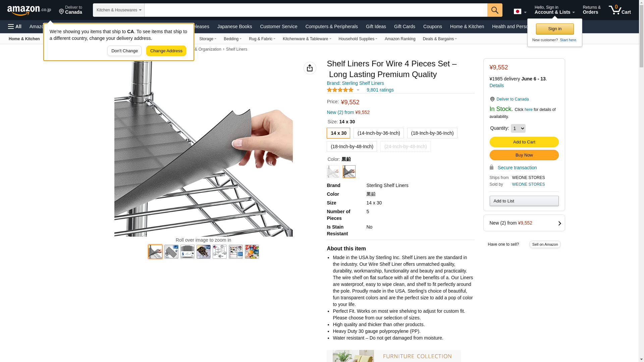Click the Deliver to Canada location icon
The image size is (644, 362).
click(492, 99)
